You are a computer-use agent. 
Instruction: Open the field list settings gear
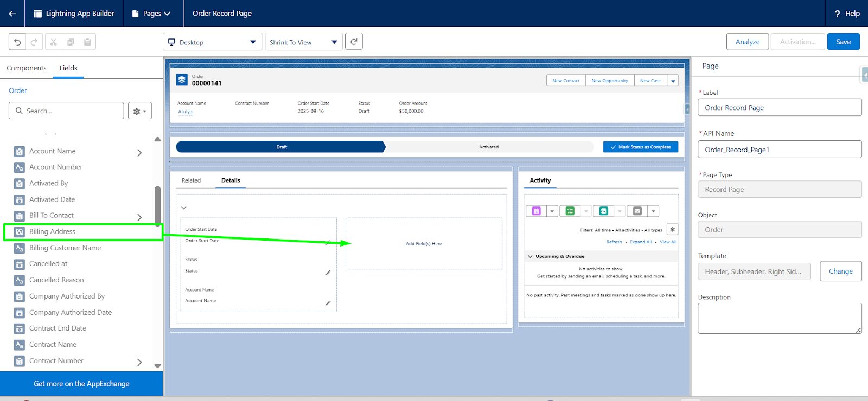139,111
